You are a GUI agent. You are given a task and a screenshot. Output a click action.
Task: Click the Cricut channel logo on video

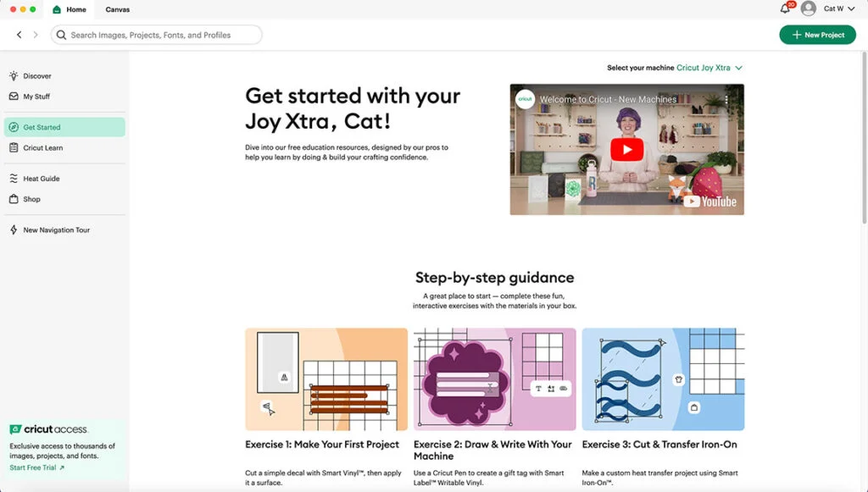point(525,100)
